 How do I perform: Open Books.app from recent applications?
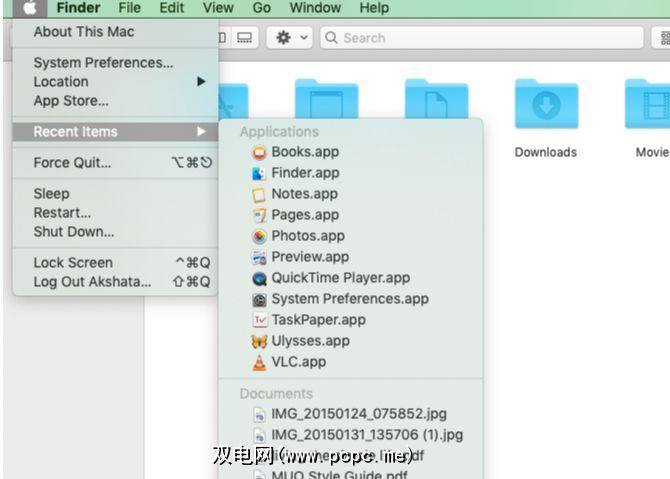(x=350, y=152)
